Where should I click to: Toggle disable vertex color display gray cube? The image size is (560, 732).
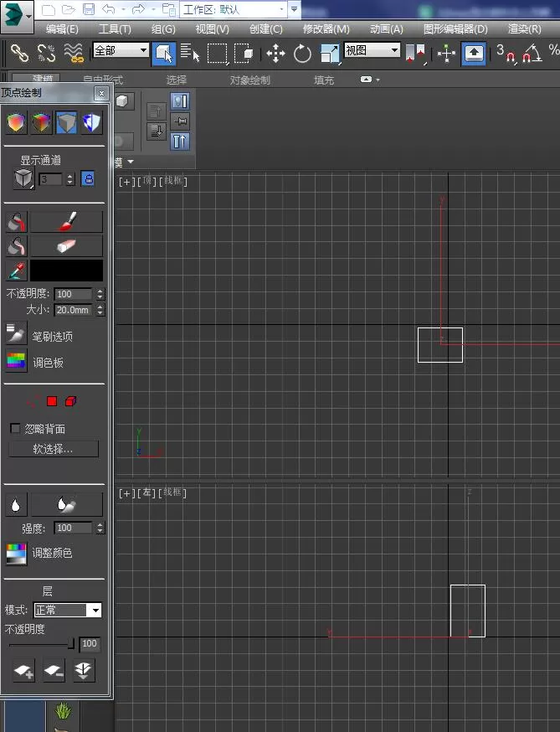point(66,123)
